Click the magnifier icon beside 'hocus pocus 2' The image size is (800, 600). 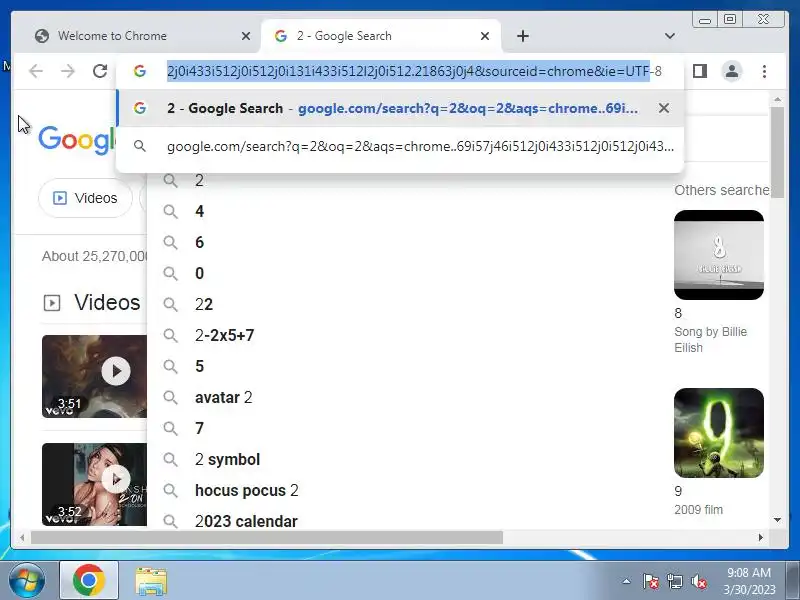point(170,491)
